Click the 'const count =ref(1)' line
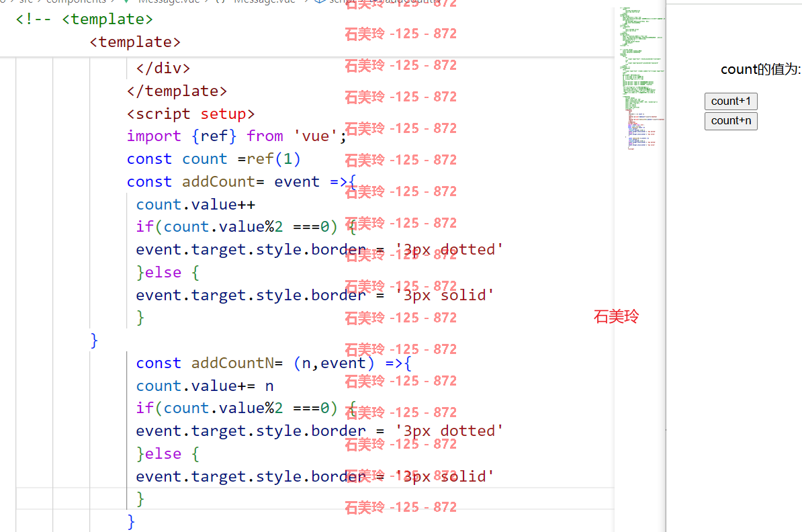 click(214, 159)
